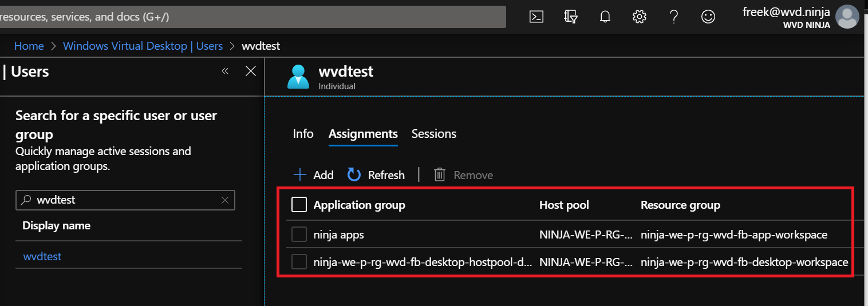Go to Home breadcrumb

point(29,46)
